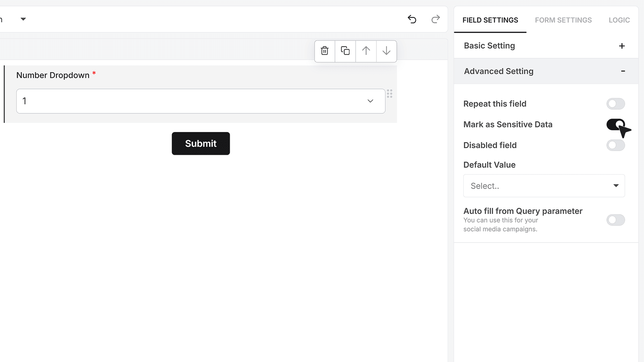Open the Number Dropdown field chevron
644x362 pixels.
(x=370, y=101)
